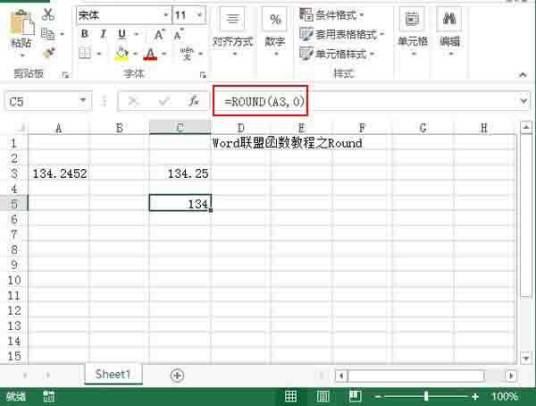Open the clipboard group dialog launcher
The width and height of the screenshot is (536, 406).
click(65, 75)
